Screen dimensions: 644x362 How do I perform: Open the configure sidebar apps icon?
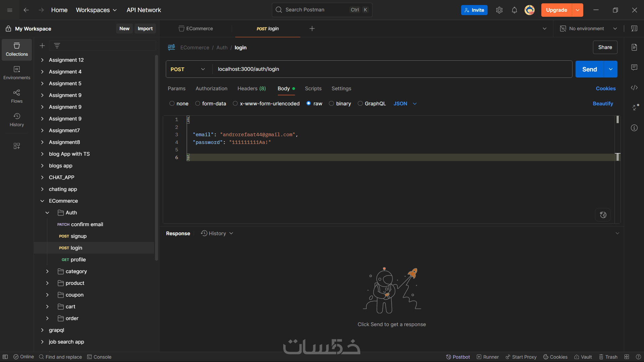17,146
